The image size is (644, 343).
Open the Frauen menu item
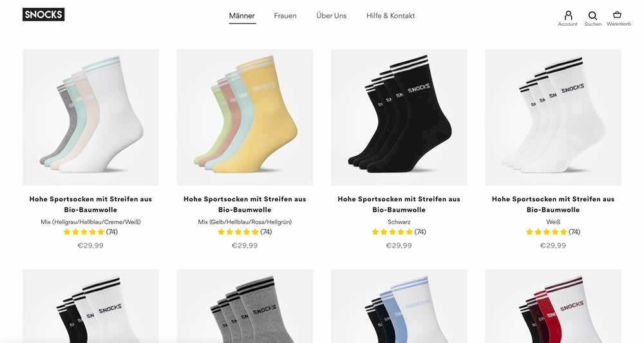click(x=285, y=15)
